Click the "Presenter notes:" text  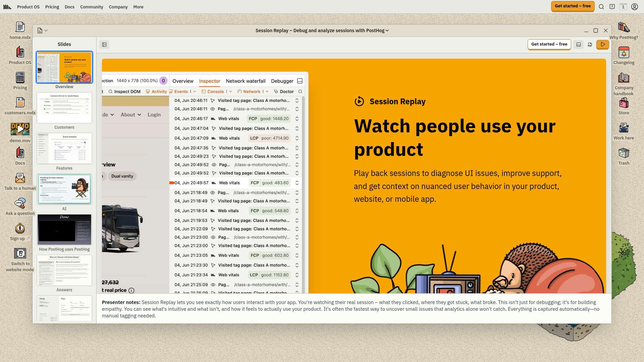[x=121, y=302]
